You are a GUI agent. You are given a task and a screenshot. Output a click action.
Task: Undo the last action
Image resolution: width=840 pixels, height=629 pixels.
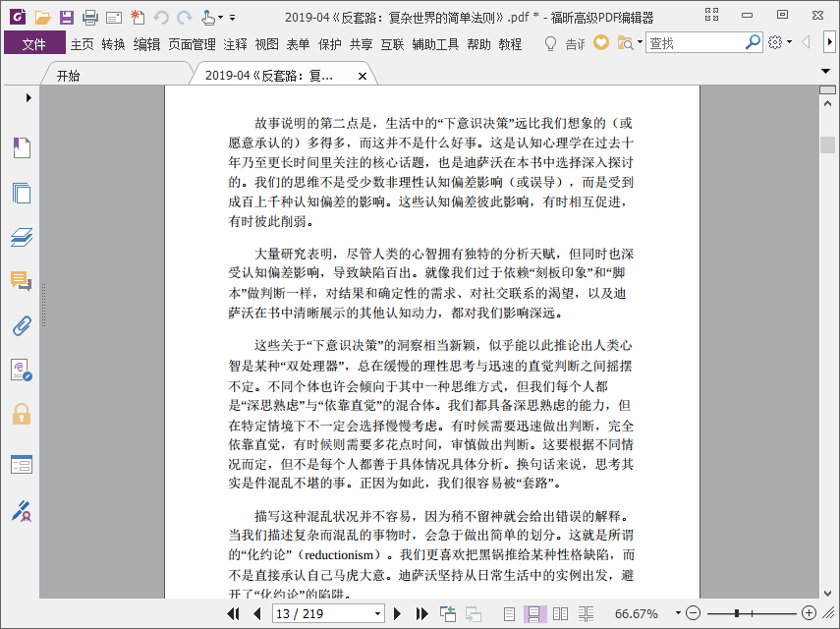(x=161, y=18)
